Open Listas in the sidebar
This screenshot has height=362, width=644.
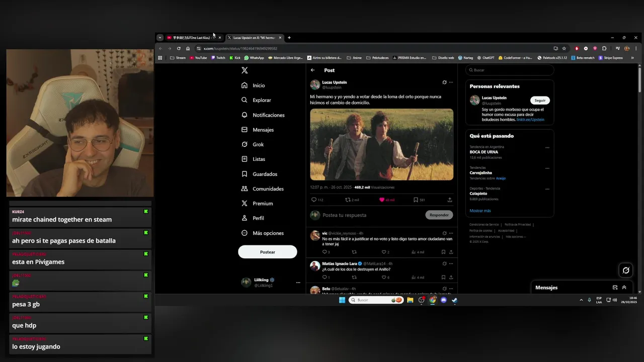click(x=253, y=159)
